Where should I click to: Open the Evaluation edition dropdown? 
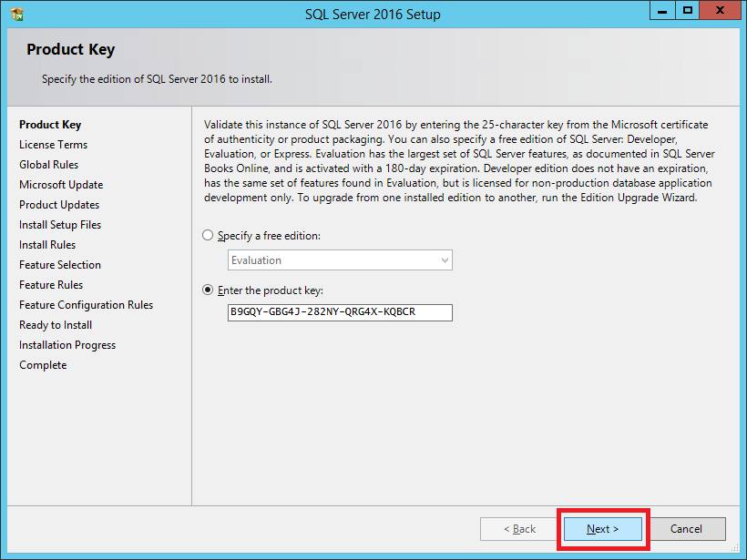click(340, 260)
